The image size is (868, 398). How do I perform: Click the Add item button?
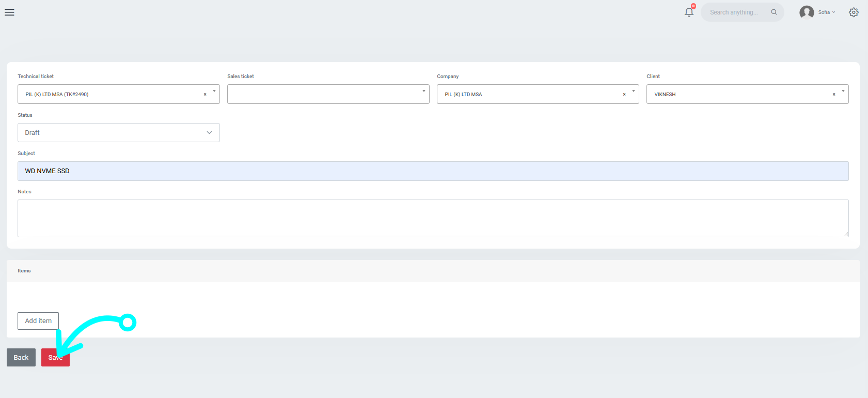(x=38, y=321)
